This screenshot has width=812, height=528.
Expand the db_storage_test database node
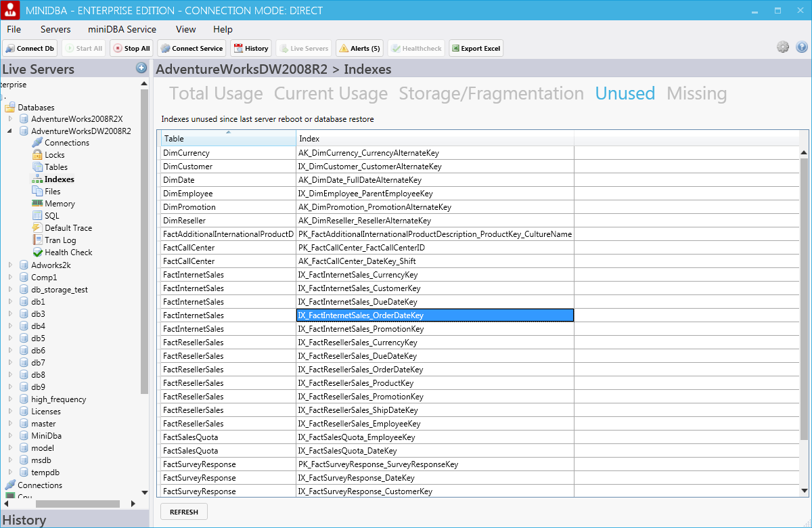coord(10,290)
